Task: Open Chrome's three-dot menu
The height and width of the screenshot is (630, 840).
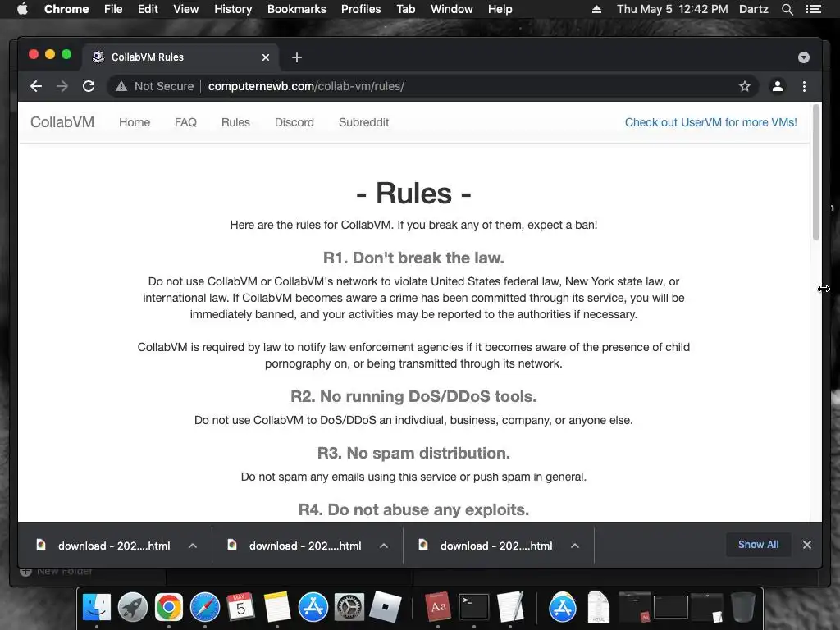Action: [804, 86]
